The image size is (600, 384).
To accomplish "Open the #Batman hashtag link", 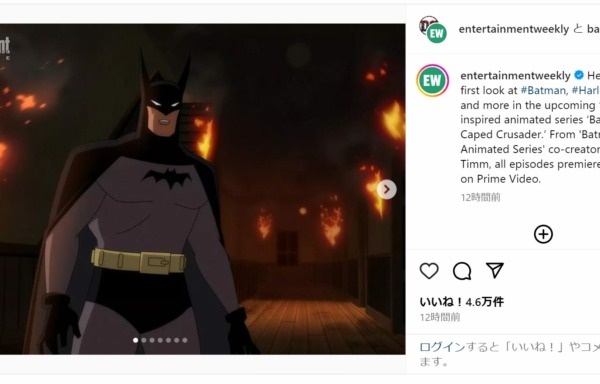I will 543,90.
